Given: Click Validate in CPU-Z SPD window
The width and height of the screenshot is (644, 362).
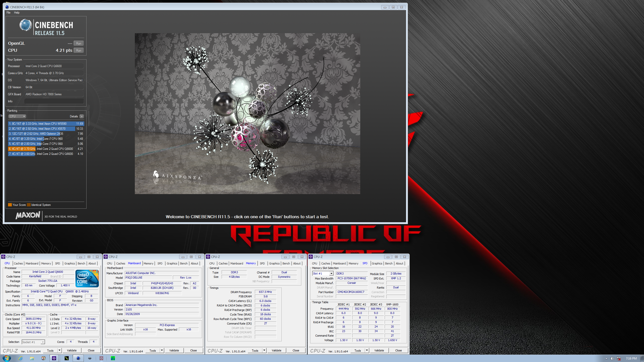Looking at the screenshot, I should pos(379,350).
